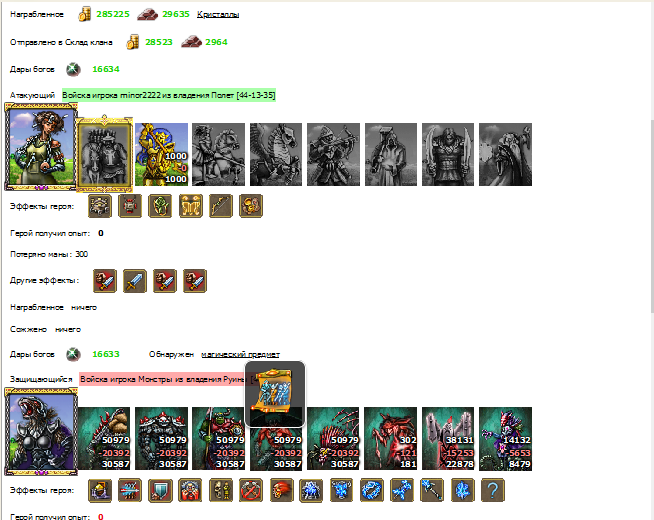Image resolution: width=654 pixels, height=520 pixels.
Task: Click the bow hero effect icon
Action: coord(221,206)
